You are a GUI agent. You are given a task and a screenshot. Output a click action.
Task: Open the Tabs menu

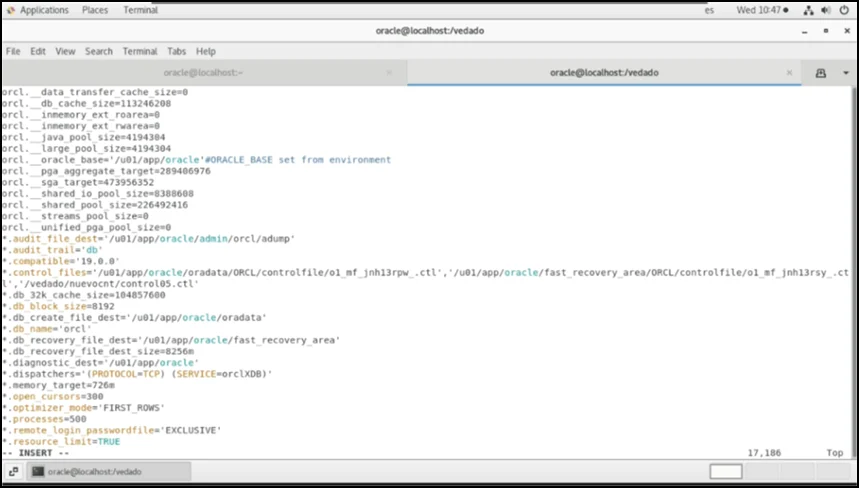pos(176,51)
